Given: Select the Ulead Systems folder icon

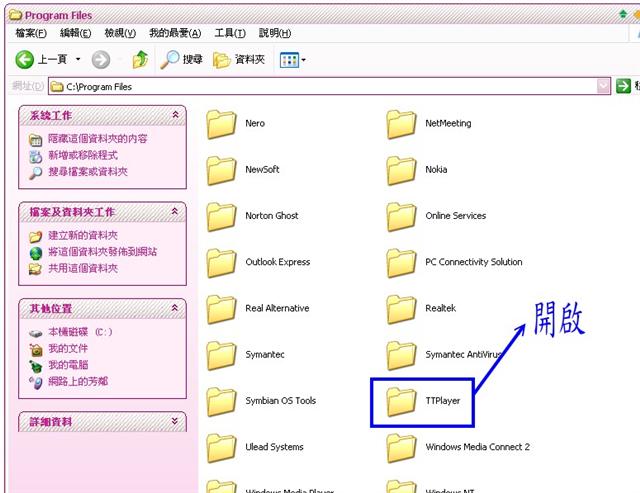Looking at the screenshot, I should pos(221,447).
